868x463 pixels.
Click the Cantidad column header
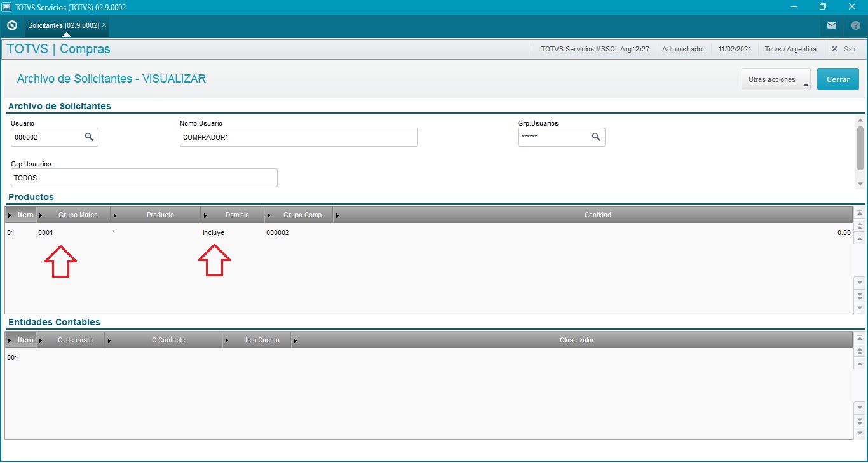tap(593, 215)
